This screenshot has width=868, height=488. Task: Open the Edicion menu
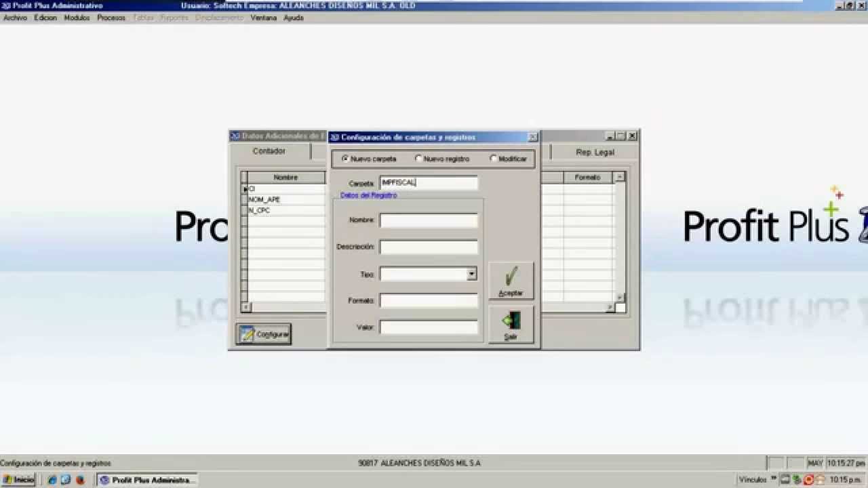[45, 18]
